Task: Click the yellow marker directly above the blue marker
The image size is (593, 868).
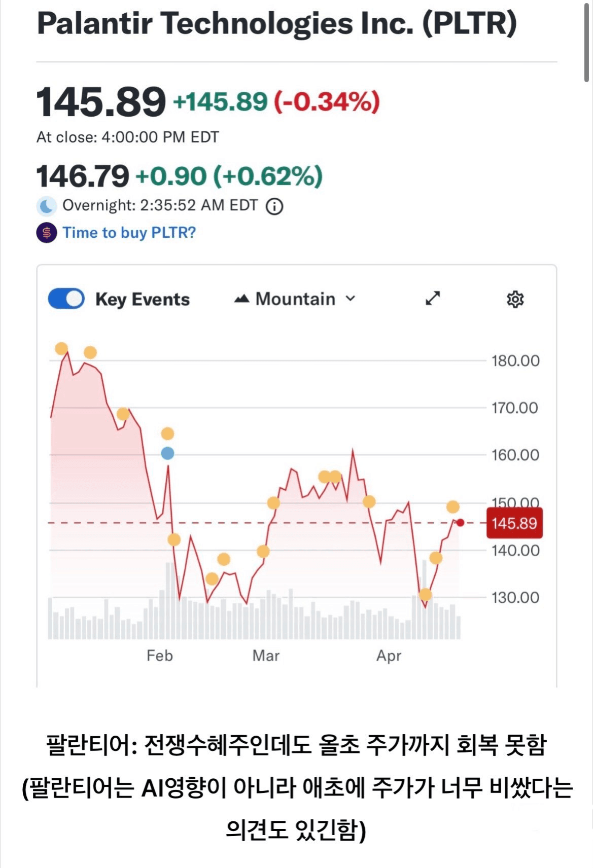Action: pos(167,433)
